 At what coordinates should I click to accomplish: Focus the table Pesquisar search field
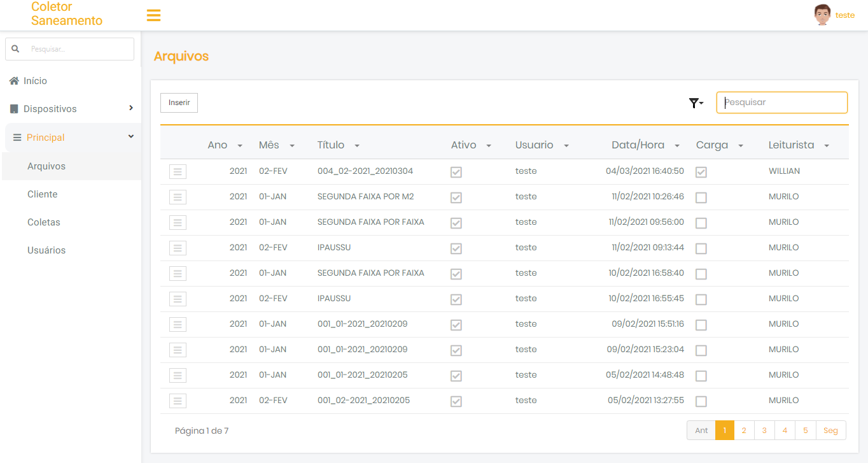click(x=782, y=103)
